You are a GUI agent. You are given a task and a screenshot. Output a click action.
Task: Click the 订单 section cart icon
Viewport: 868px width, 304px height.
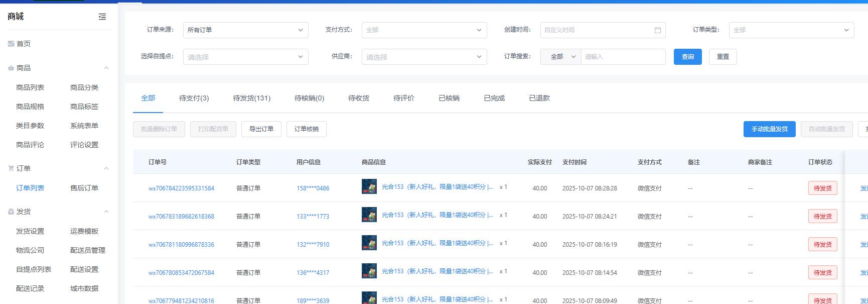pyautogui.click(x=11, y=168)
